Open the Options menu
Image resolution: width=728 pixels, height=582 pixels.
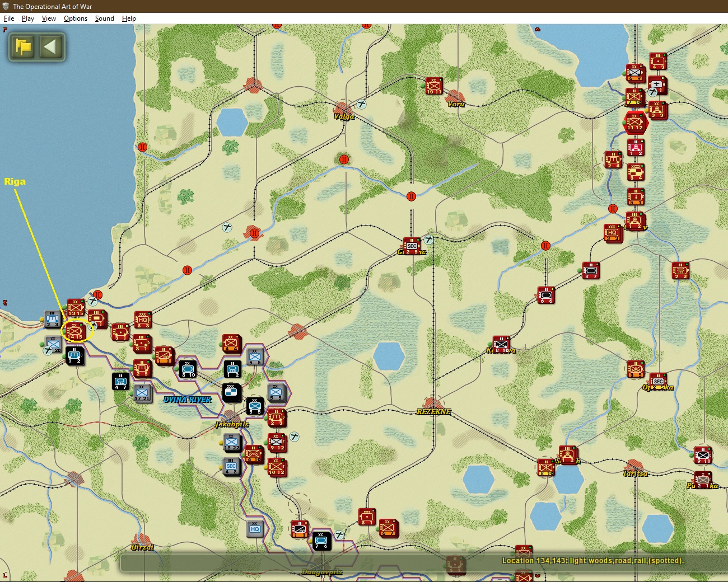tap(76, 18)
